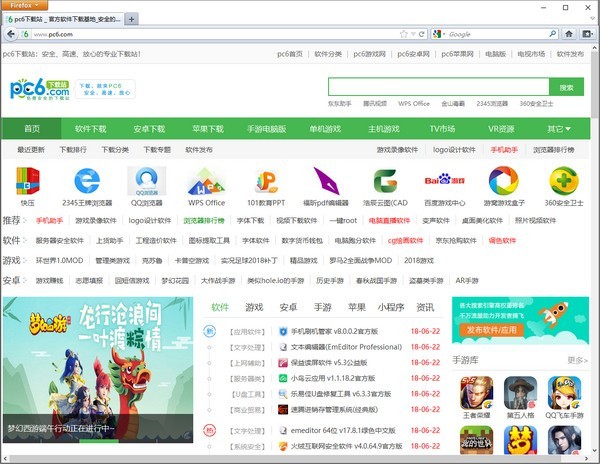This screenshot has width=600, height=464.
Task: Open the URL history dropdown arrow
Action: coord(413,34)
